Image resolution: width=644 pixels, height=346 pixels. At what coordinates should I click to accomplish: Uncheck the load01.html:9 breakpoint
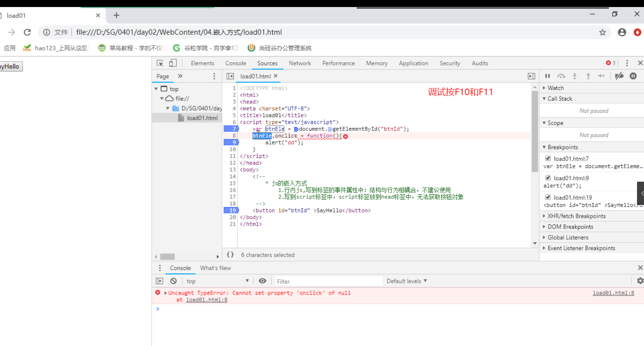coord(548,178)
